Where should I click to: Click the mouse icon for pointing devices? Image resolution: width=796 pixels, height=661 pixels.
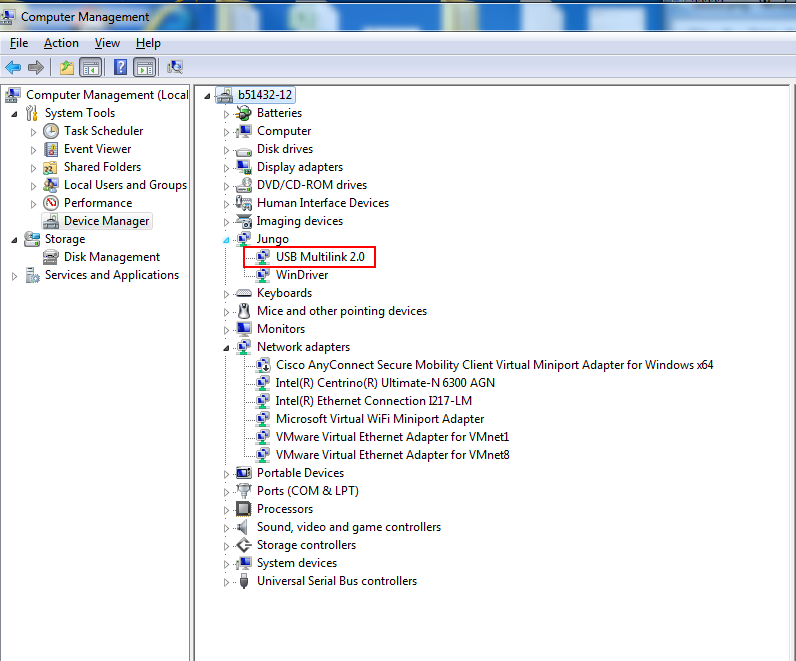244,311
